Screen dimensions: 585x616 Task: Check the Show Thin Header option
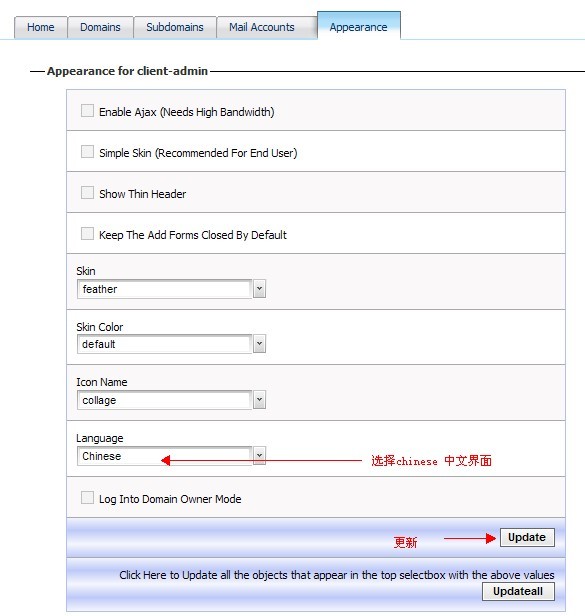pos(87,192)
